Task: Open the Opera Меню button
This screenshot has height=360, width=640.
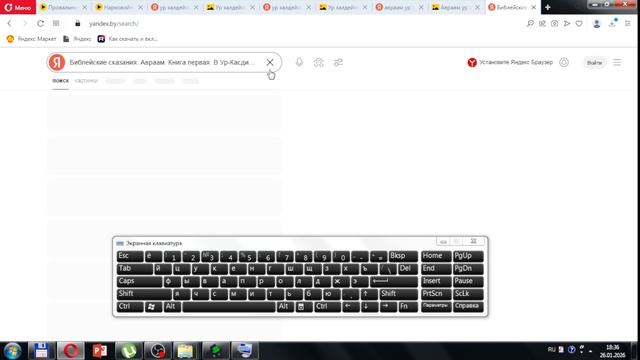Action: [18, 7]
